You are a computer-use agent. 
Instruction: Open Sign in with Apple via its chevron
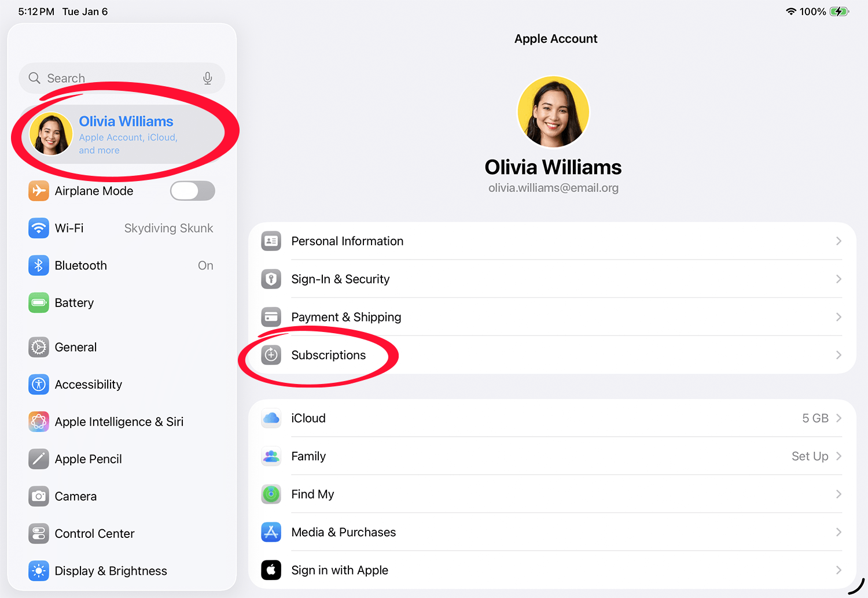tap(838, 570)
